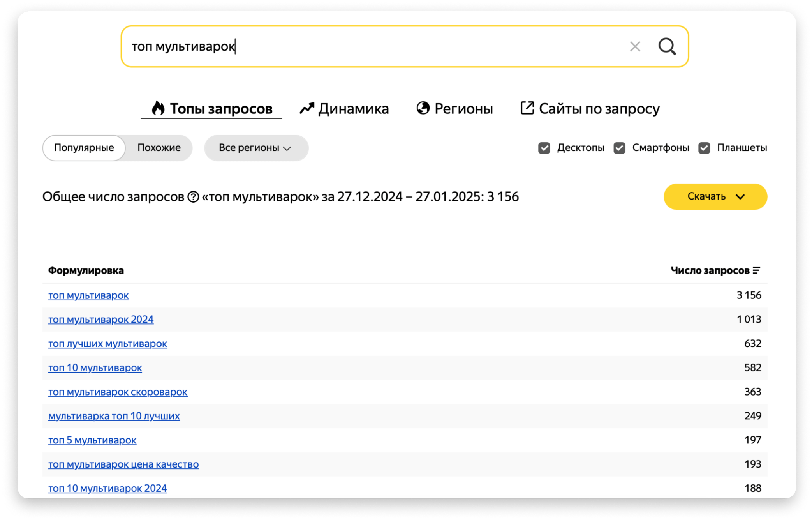Open the Все регионы dropdown
812x521 pixels.
tap(256, 148)
